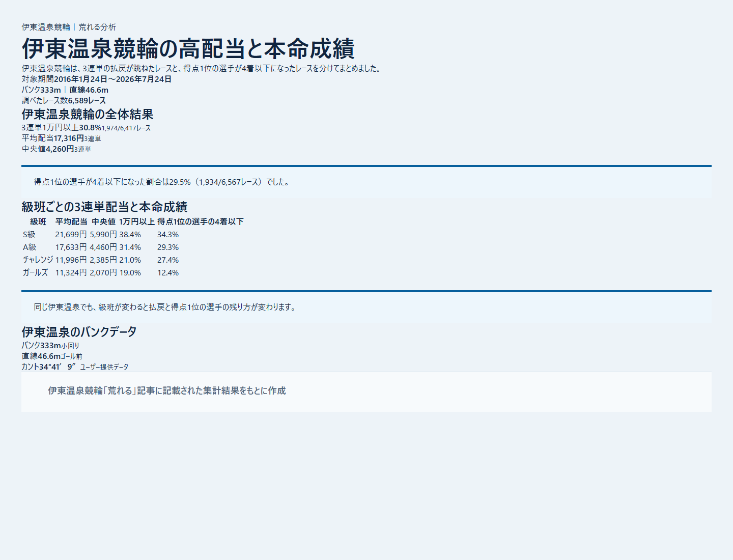733x560 pixels.
Task: Click the S級 median 5,990円
Action: (103, 234)
